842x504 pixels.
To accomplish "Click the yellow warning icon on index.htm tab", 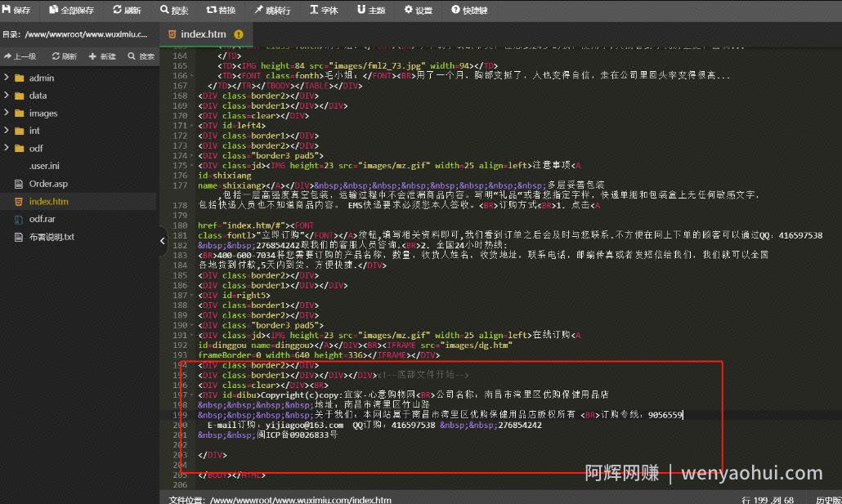I will click(239, 34).
